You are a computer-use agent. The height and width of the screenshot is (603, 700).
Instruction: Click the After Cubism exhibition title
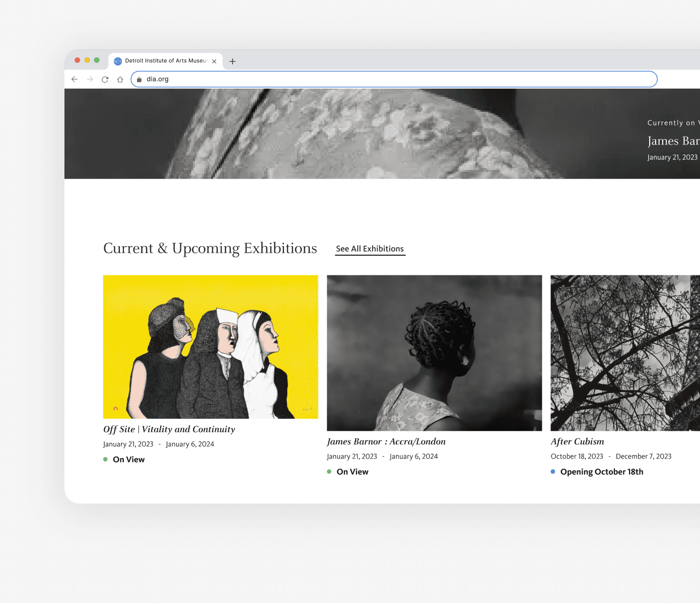click(577, 441)
